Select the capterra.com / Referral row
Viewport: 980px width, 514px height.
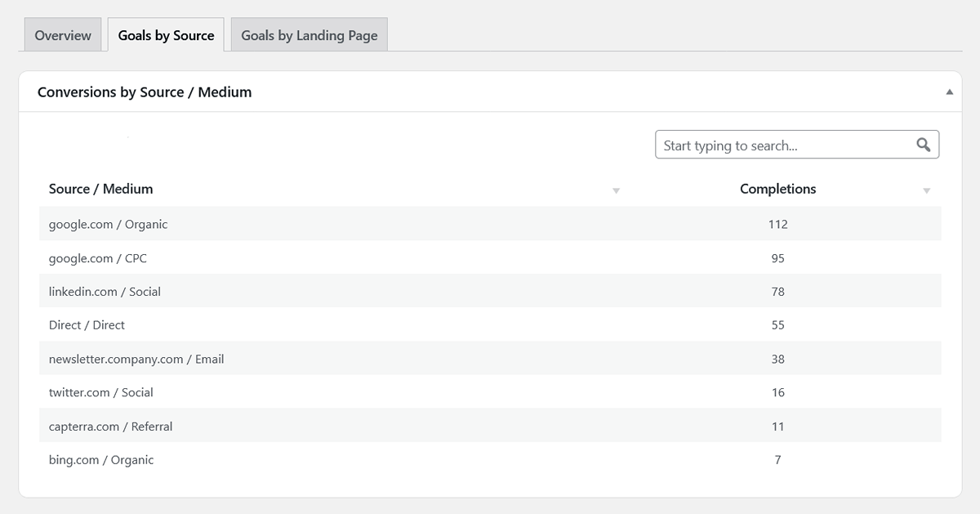pos(490,426)
